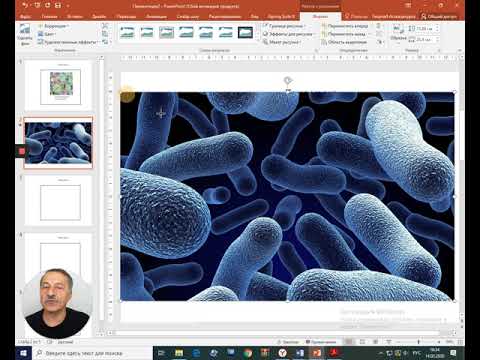480x360 pixels.
Task: Open the Picture Styles dialog launcher
Action: tap(316, 51)
